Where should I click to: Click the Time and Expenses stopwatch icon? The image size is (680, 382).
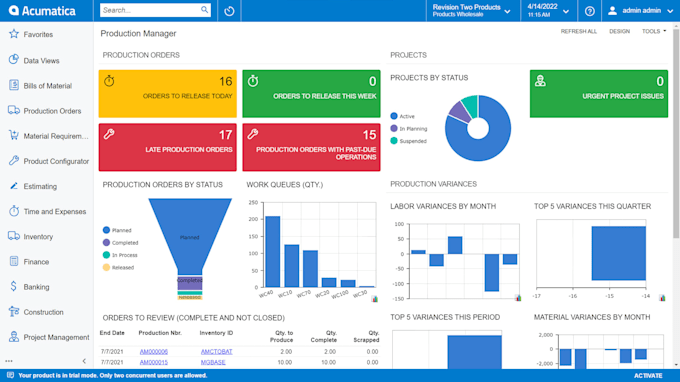(14, 211)
